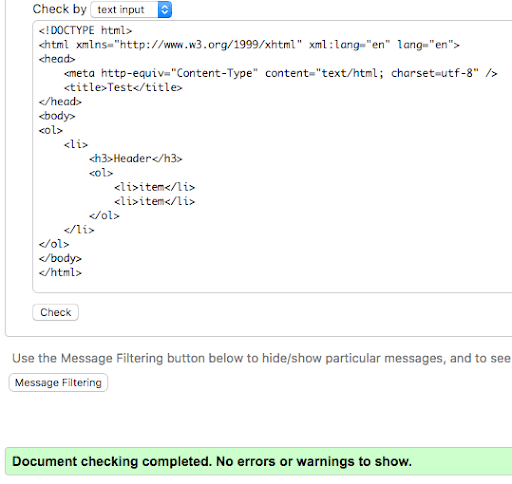The width and height of the screenshot is (512, 484).
Task: Click the opening body tag line
Action: 57,116
